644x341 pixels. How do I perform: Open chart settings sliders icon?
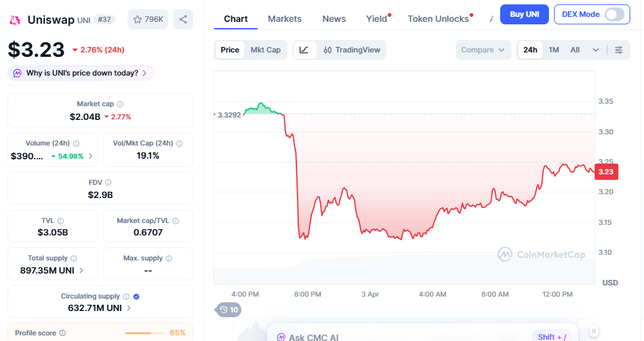(x=618, y=50)
